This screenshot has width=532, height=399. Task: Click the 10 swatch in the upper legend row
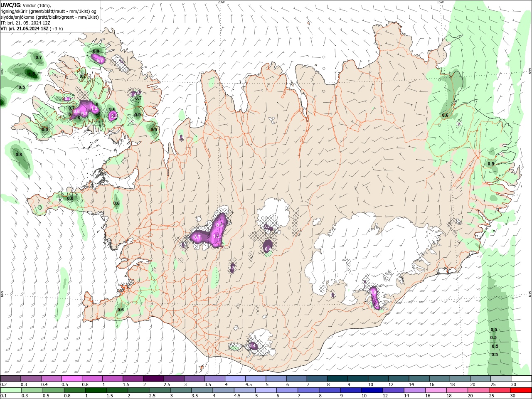[x=378, y=379]
